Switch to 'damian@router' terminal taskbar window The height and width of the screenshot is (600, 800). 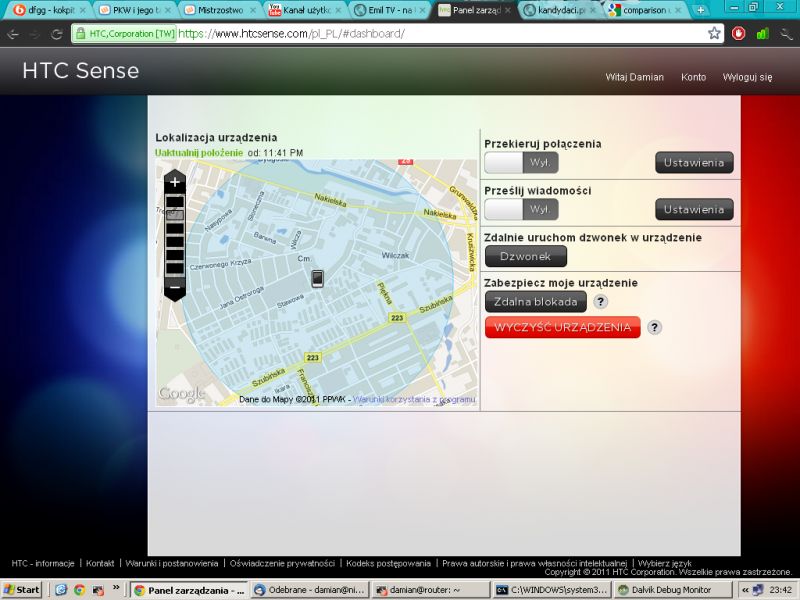tap(431, 590)
